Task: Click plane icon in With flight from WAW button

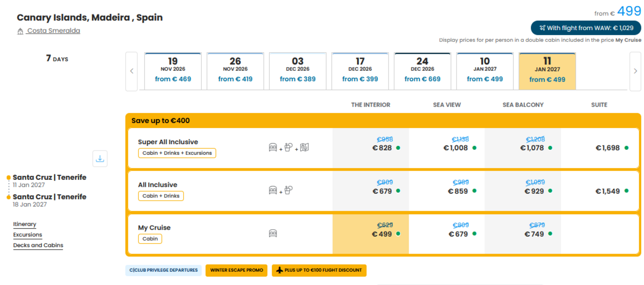Action: (x=542, y=28)
